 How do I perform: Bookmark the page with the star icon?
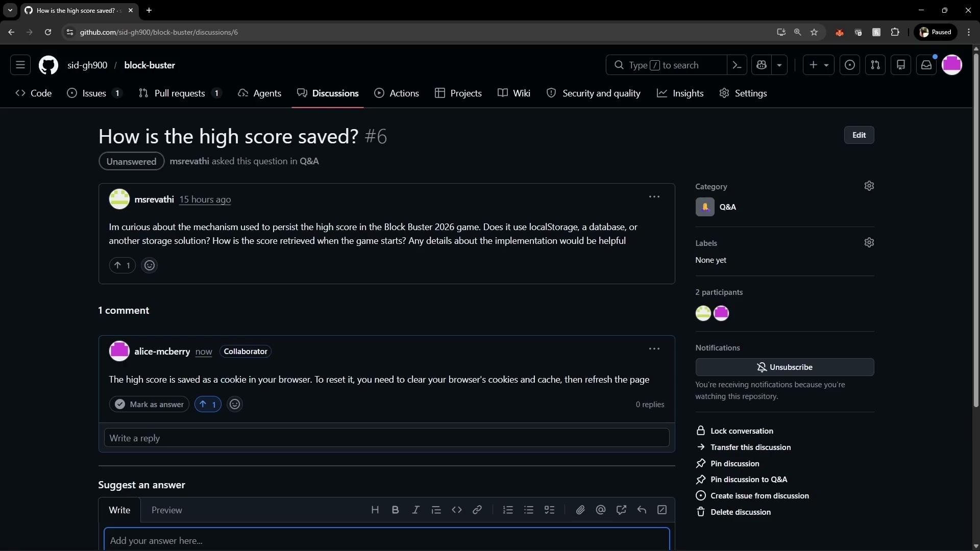pos(814,32)
